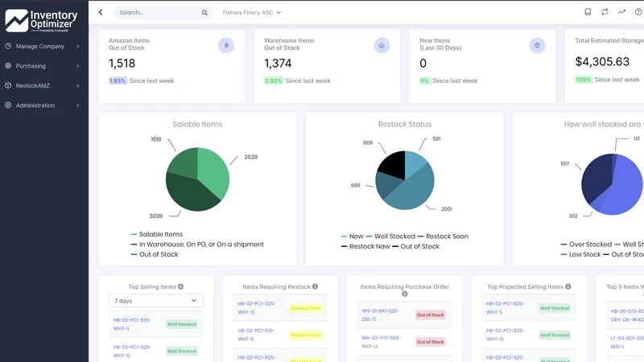Image resolution: width=644 pixels, height=362 pixels.
Task: Click the Administration gear icon
Action: (8, 105)
